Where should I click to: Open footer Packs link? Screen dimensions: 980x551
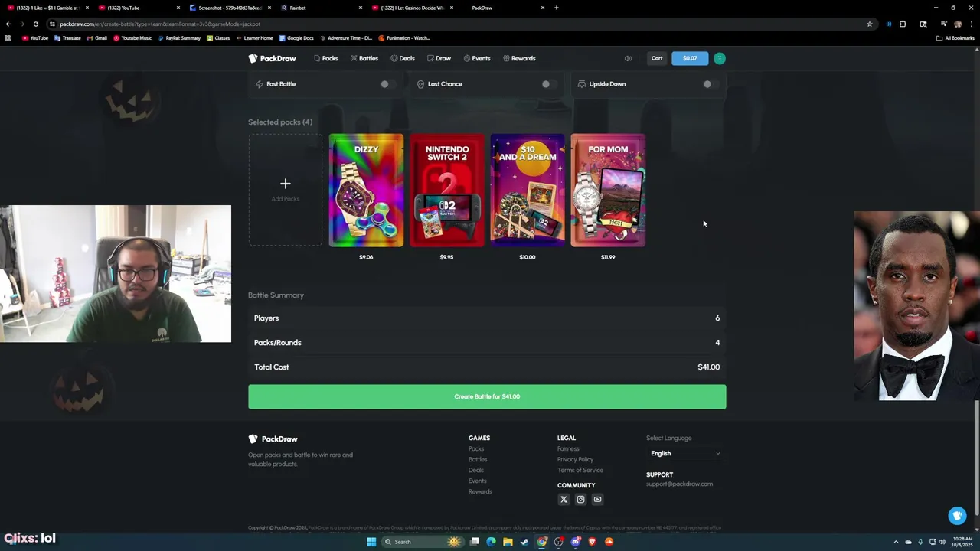coord(476,448)
